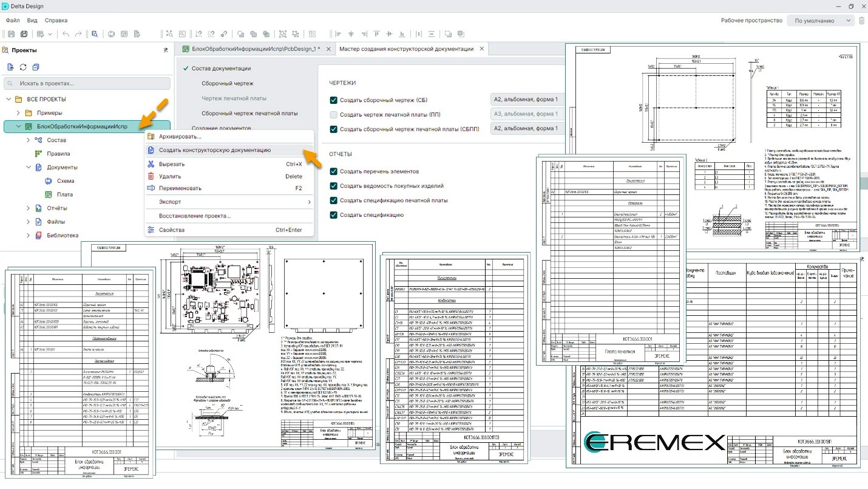The height and width of the screenshot is (489, 868).
Task: Collapse the БлокОбработкиИнформацииИспр project node
Action: (x=18, y=126)
